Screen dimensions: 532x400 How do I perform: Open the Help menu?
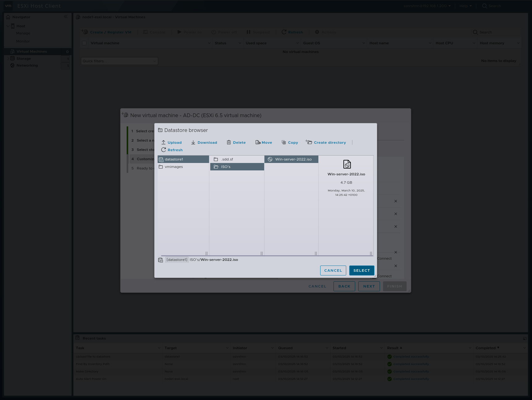(463, 6)
